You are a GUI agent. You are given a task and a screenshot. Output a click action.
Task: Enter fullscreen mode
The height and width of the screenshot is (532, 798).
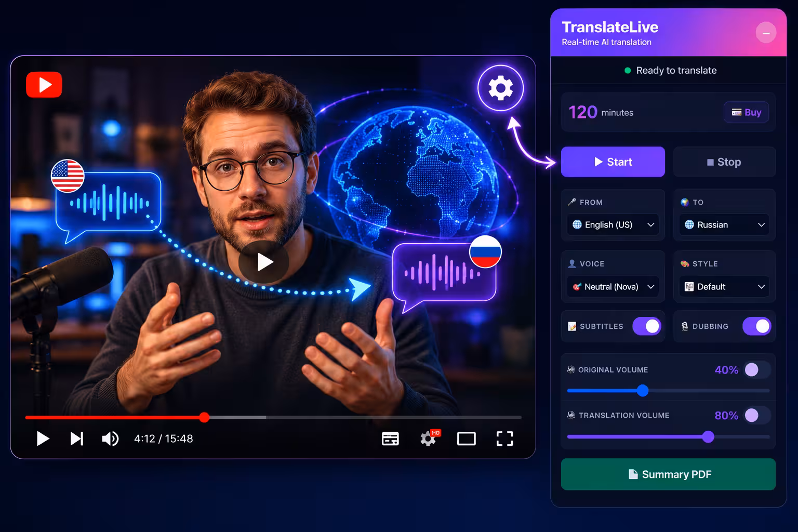(504, 439)
